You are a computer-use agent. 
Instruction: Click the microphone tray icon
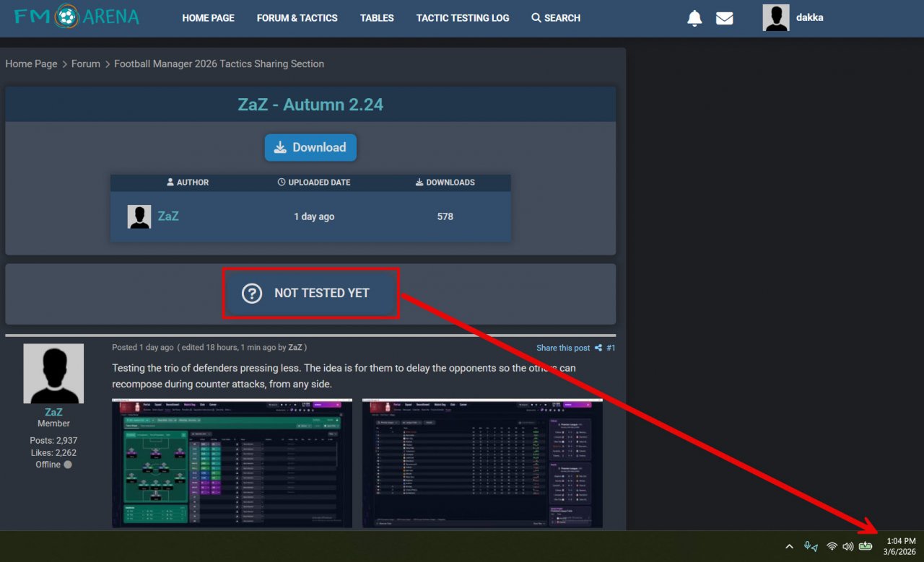coord(808,546)
